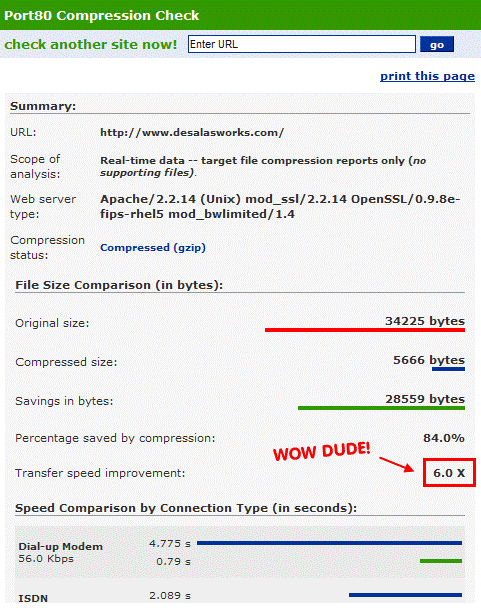Click the red original size bar
Viewport: 481px width, 608px height.
coord(365,330)
